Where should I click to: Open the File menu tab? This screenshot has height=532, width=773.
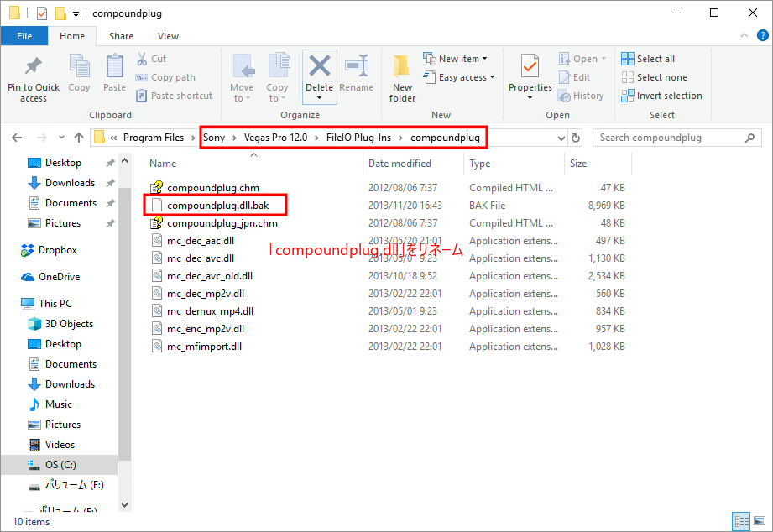pos(24,36)
